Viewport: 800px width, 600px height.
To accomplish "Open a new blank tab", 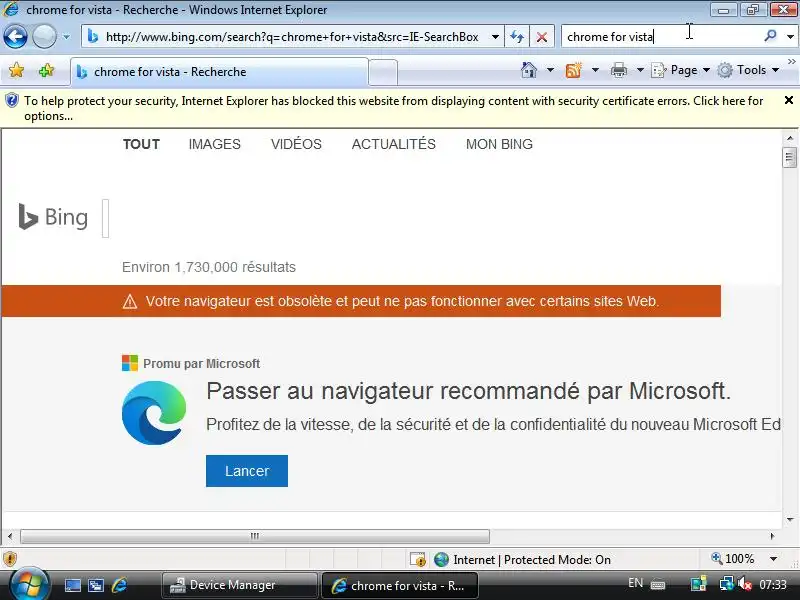I will [383, 72].
